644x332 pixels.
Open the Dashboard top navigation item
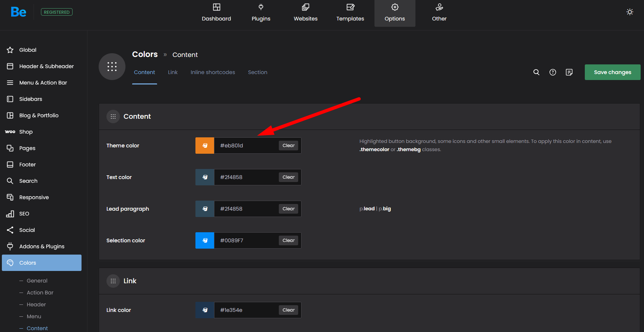tap(216, 13)
